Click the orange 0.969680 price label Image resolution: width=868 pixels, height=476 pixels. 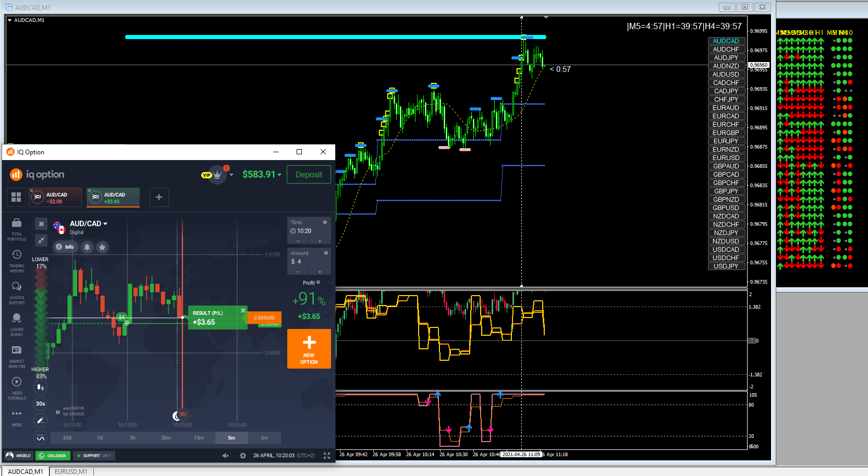264,318
